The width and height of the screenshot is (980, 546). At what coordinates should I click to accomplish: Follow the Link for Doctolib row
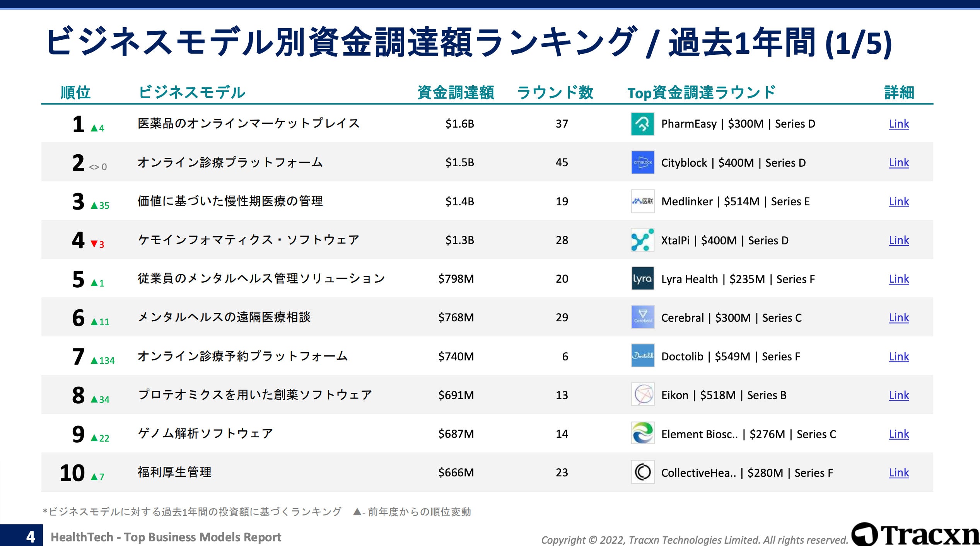(x=898, y=356)
